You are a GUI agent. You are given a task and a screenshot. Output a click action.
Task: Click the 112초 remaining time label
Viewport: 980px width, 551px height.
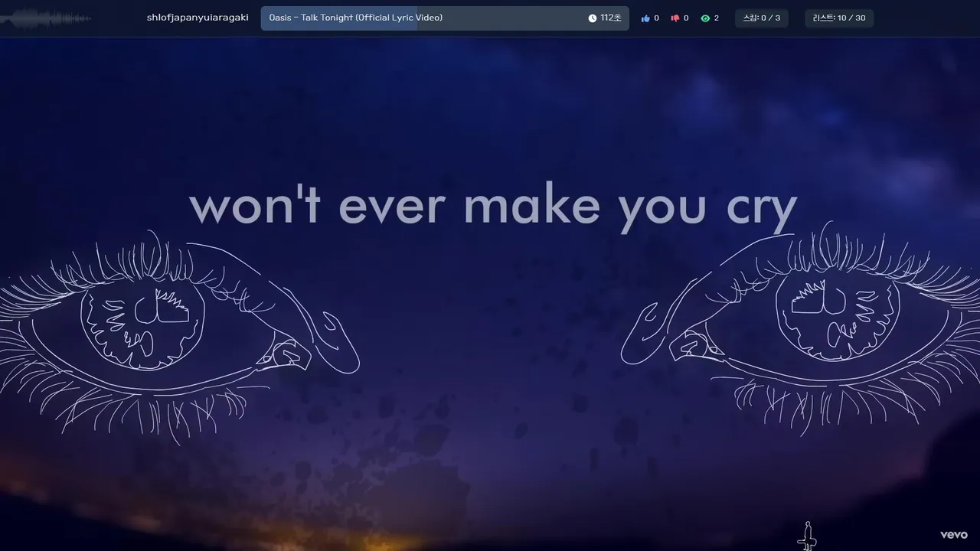[611, 18]
